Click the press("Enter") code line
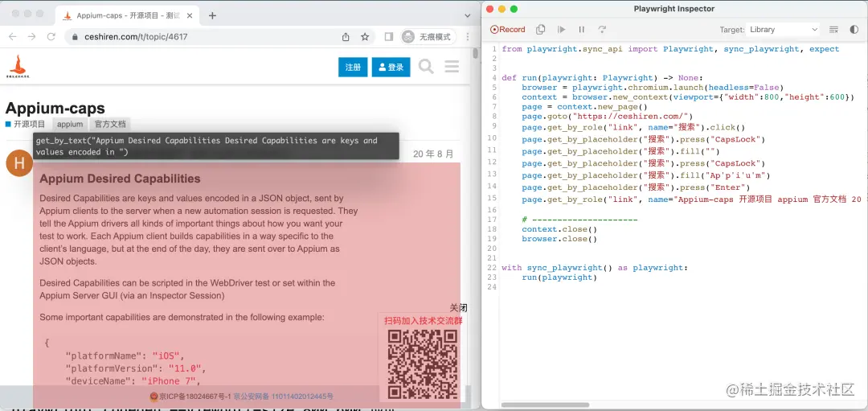 coord(636,187)
